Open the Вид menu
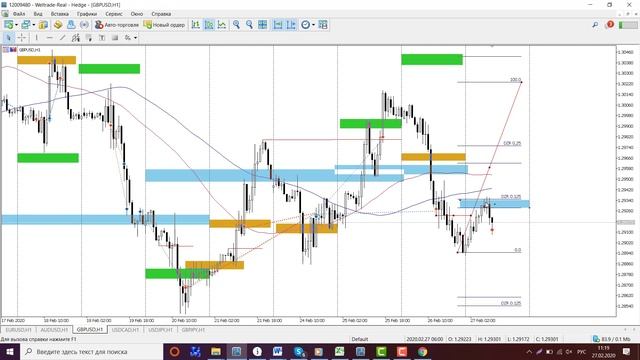This screenshot has height=360, width=640. pos(38,14)
